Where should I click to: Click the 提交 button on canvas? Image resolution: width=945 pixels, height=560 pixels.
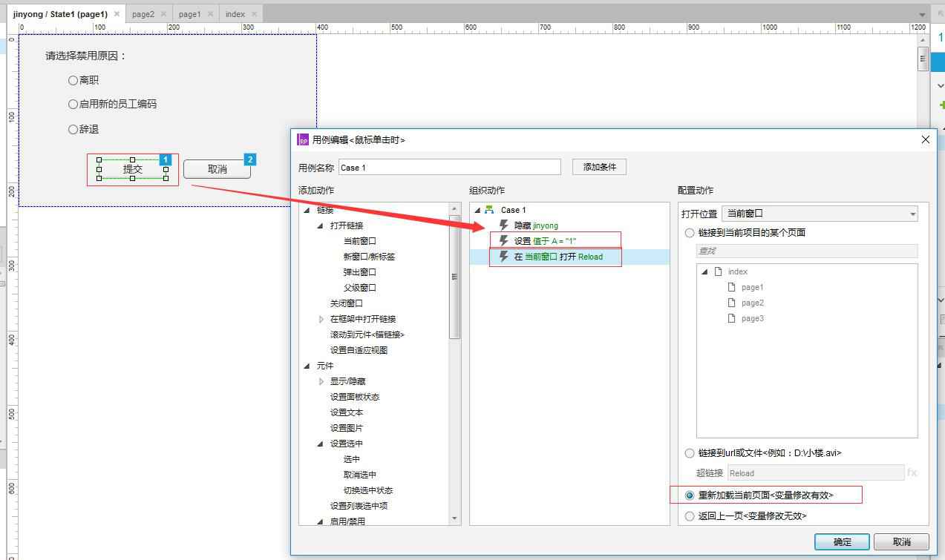(132, 169)
